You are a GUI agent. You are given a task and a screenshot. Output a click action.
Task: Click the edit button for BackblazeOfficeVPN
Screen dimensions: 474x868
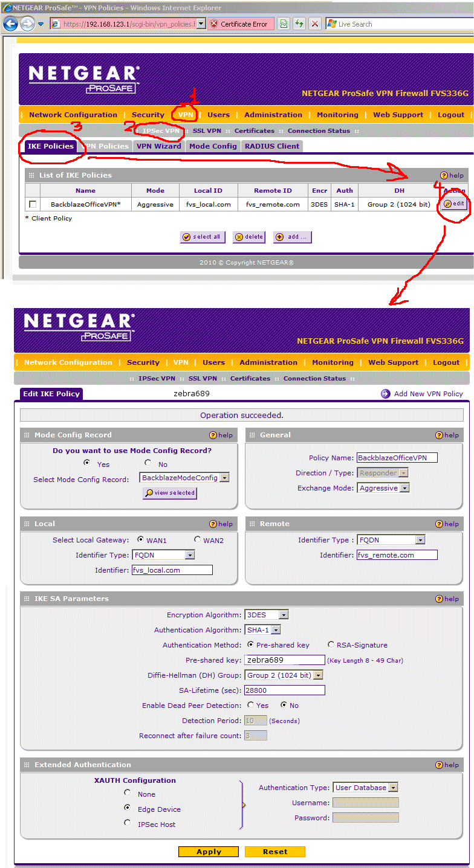tap(454, 204)
